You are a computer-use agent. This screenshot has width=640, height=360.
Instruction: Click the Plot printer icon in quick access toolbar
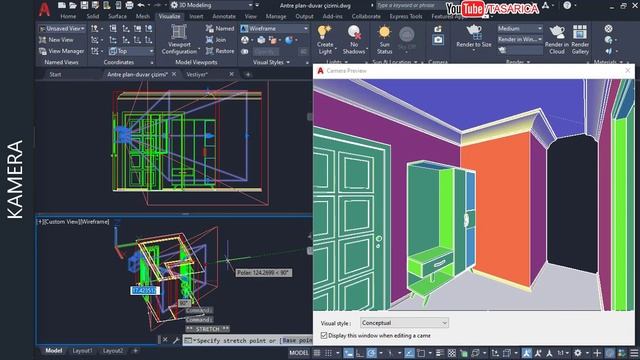coord(129,5)
